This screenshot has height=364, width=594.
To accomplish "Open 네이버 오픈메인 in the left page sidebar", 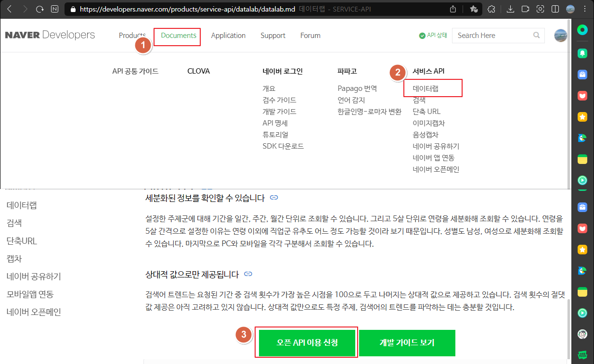I will (34, 312).
